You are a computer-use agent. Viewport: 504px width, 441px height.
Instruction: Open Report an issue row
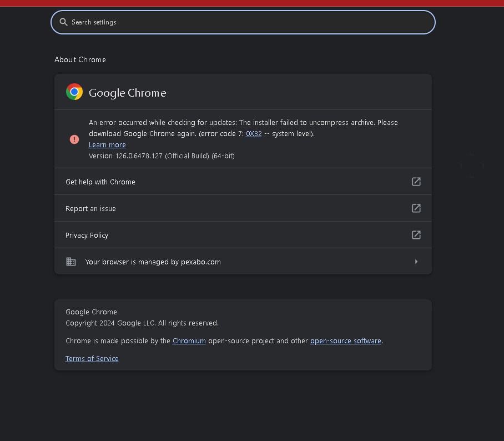(243, 208)
